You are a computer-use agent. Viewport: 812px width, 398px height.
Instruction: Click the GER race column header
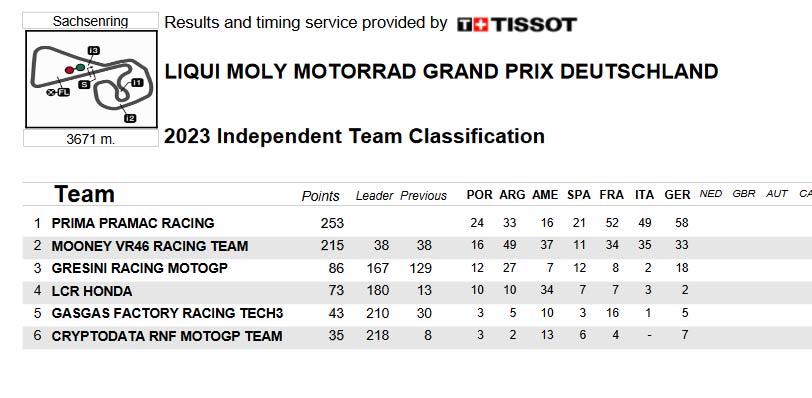coord(677,195)
